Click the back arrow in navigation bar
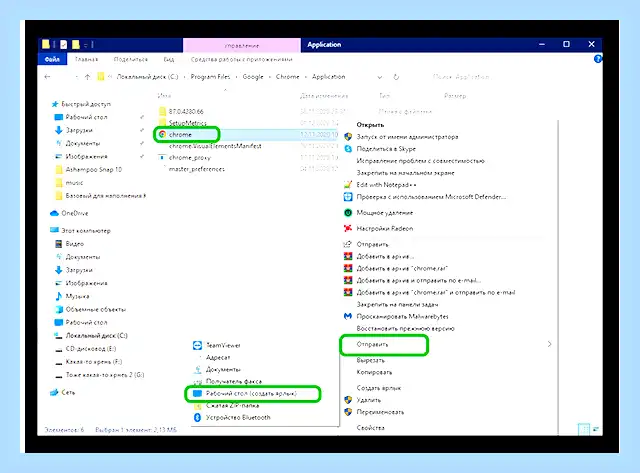Viewport: 640px width, 473px height. (47, 77)
